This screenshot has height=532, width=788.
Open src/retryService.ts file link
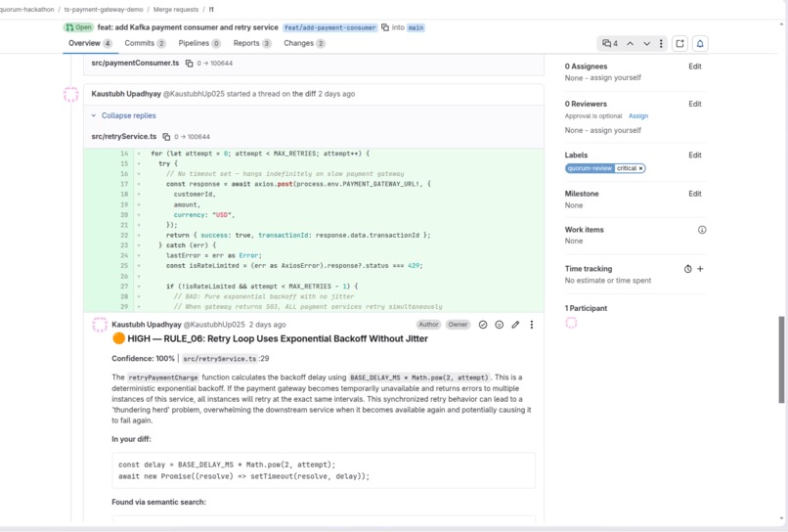[x=124, y=137]
